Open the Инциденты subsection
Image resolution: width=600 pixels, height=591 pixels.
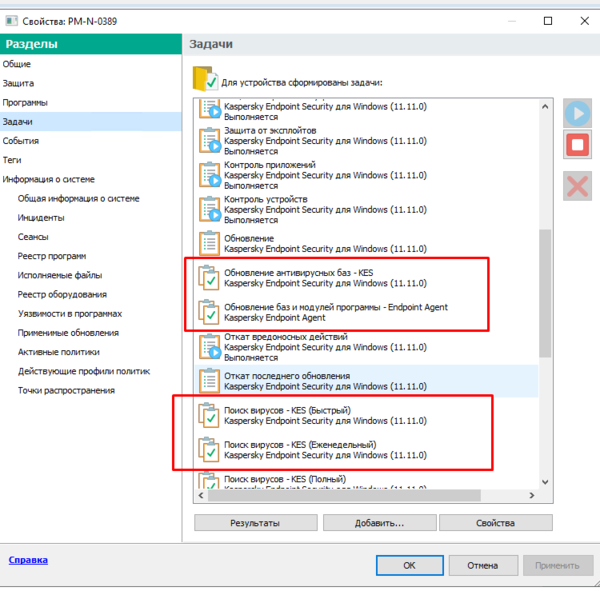point(41,218)
